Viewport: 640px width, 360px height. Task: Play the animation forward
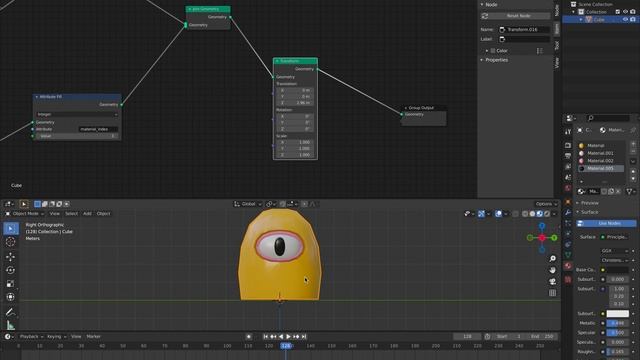coord(289,336)
